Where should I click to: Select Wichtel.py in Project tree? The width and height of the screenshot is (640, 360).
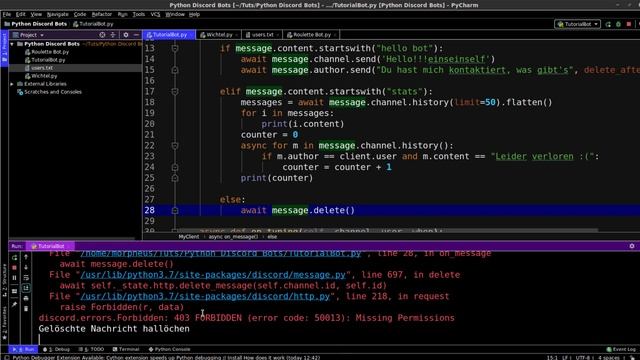point(44,76)
